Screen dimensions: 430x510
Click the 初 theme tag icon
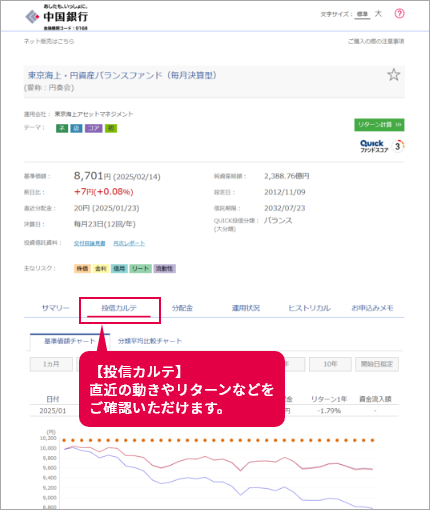(x=111, y=128)
